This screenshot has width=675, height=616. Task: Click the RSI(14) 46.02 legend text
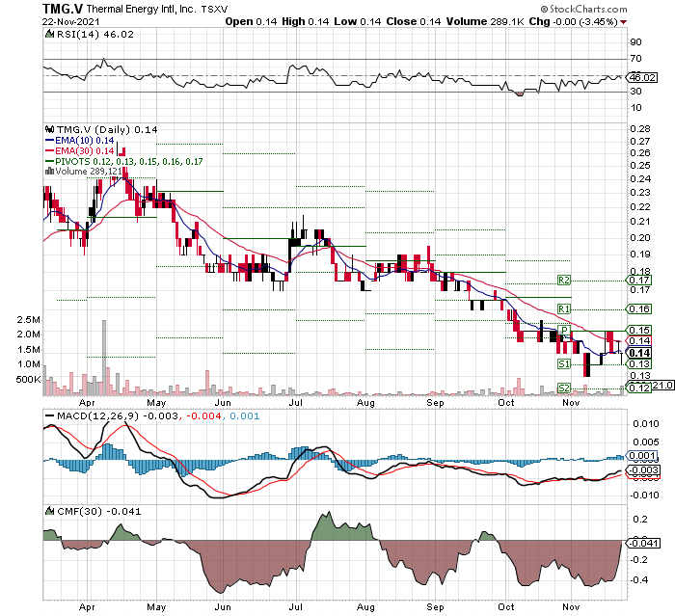95,34
